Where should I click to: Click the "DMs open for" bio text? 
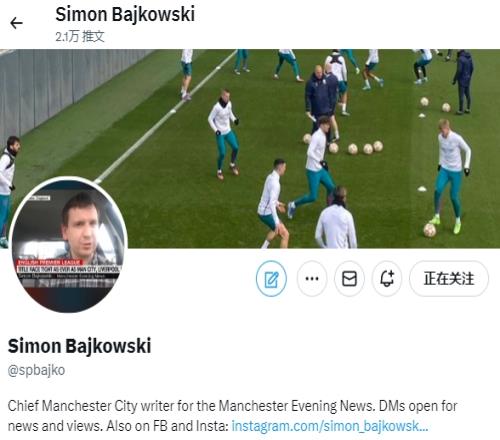418,406
